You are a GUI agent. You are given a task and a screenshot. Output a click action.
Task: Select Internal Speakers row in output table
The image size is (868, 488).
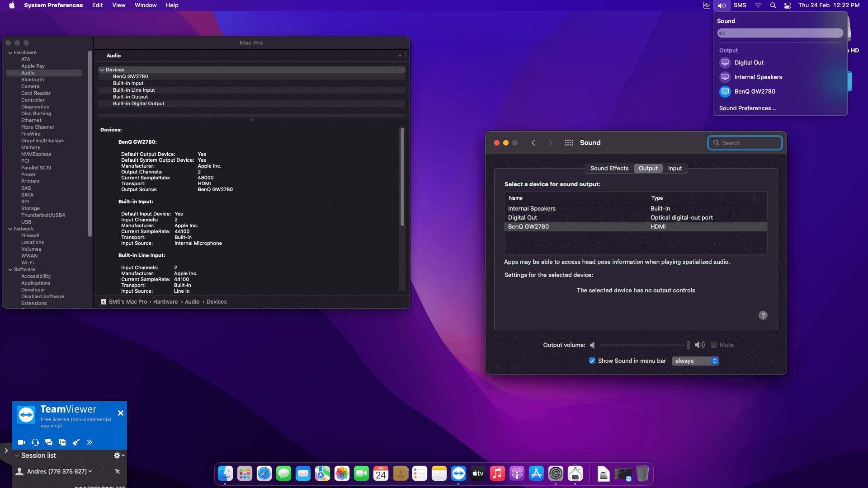(x=636, y=209)
